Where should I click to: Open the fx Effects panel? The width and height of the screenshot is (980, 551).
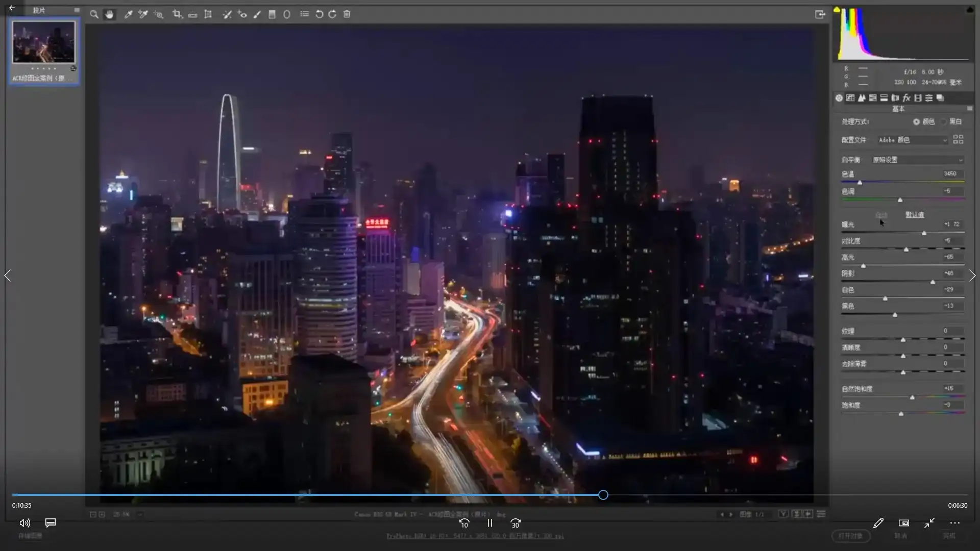pos(907,98)
